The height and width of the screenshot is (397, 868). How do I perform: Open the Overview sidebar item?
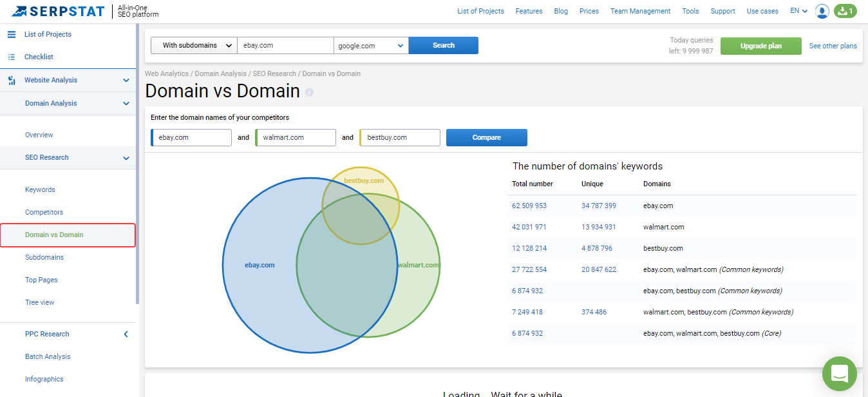[39, 135]
